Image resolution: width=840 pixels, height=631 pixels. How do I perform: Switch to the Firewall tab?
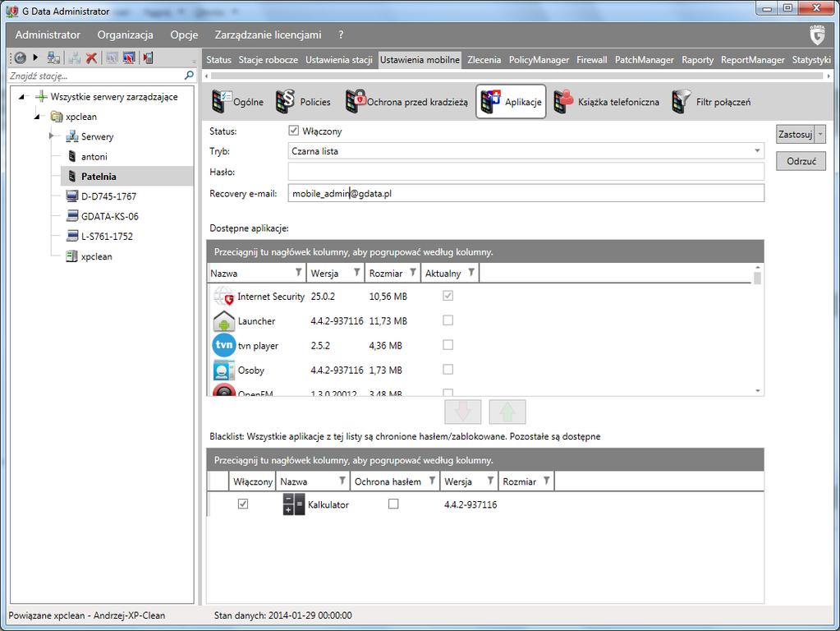(592, 60)
